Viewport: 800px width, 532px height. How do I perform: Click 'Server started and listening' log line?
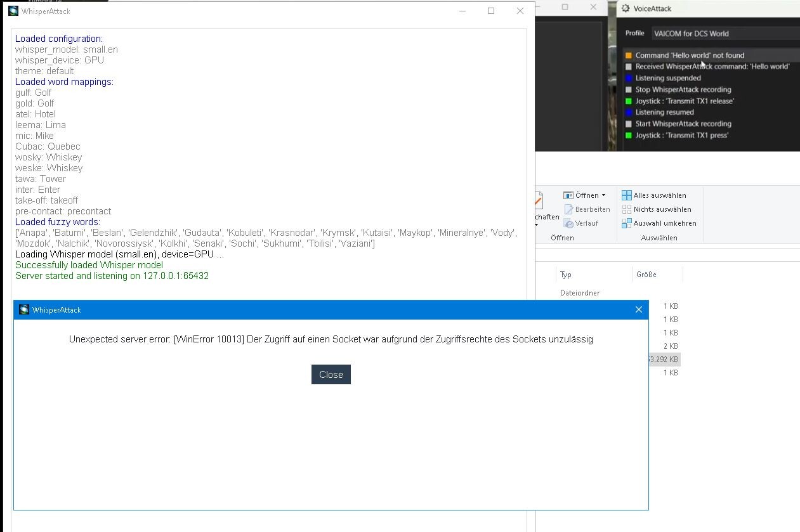pos(112,276)
